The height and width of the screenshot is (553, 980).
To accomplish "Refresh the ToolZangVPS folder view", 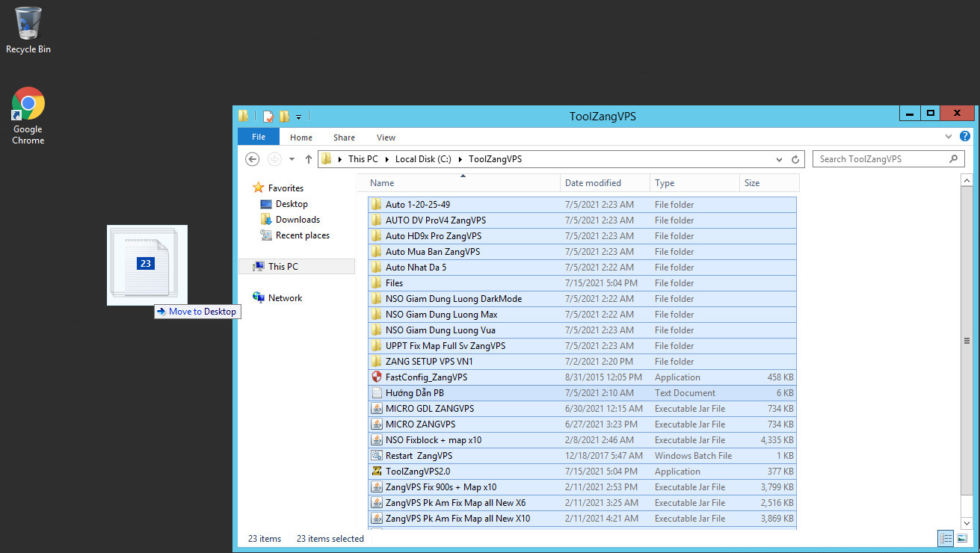I will click(x=796, y=159).
